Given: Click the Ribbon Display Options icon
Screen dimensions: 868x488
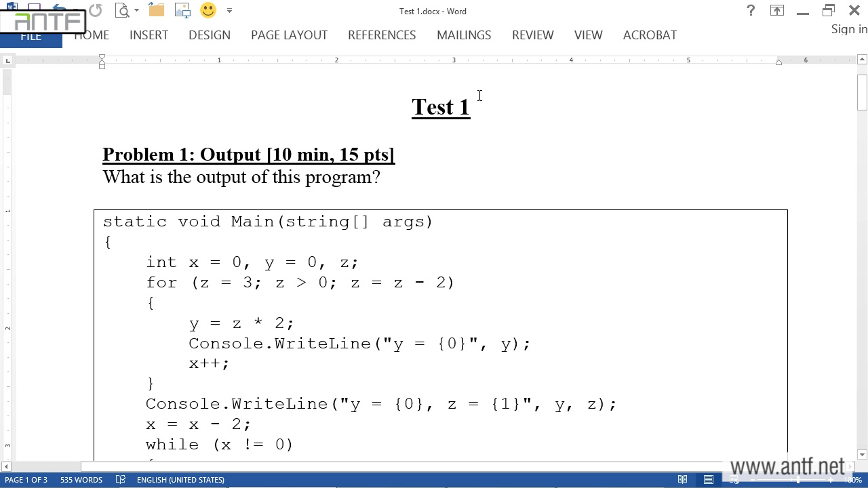Looking at the screenshot, I should 776,10.
